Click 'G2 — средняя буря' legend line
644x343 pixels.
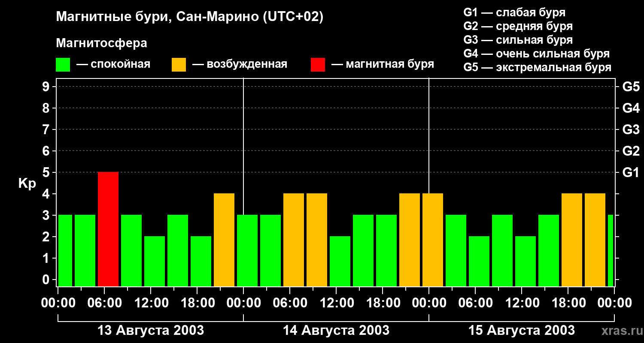(518, 26)
